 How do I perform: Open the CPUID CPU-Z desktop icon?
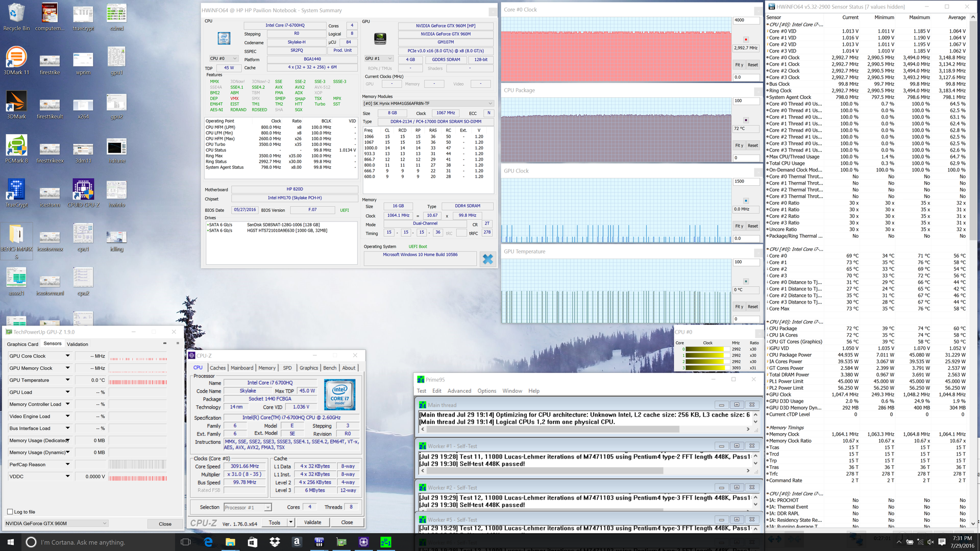(83, 190)
